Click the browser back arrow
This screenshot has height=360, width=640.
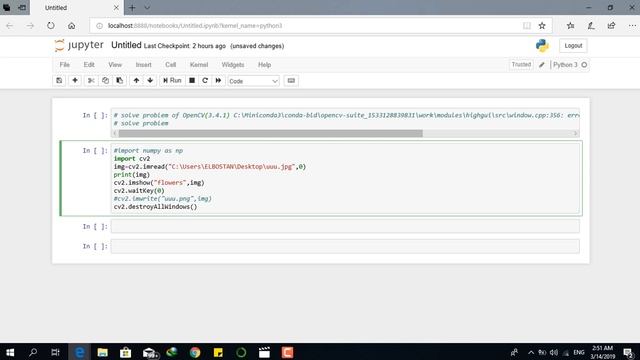click(x=9, y=26)
